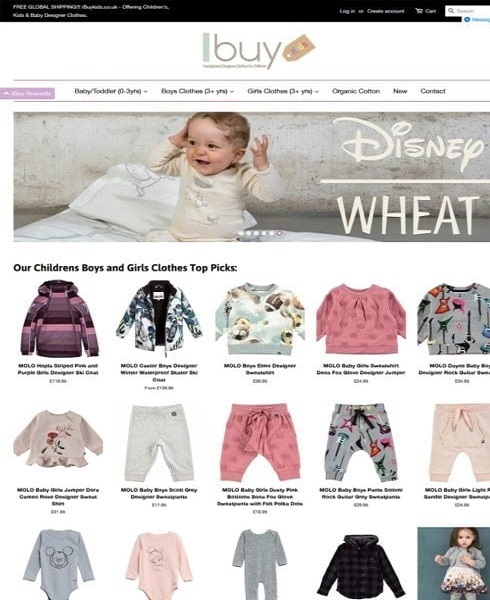Image resolution: width=490 pixels, height=600 pixels.
Task: Open the rock guitar grey sweatpants thumbnail
Action: 361,443
